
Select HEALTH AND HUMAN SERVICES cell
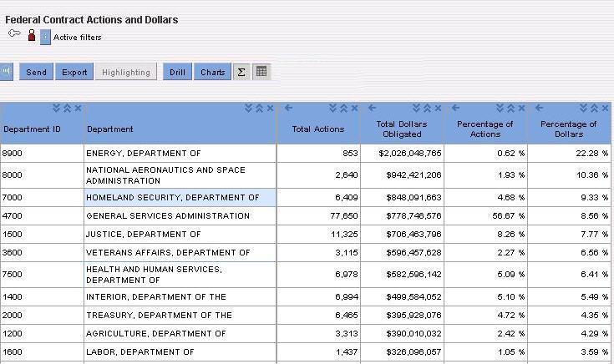(x=180, y=275)
